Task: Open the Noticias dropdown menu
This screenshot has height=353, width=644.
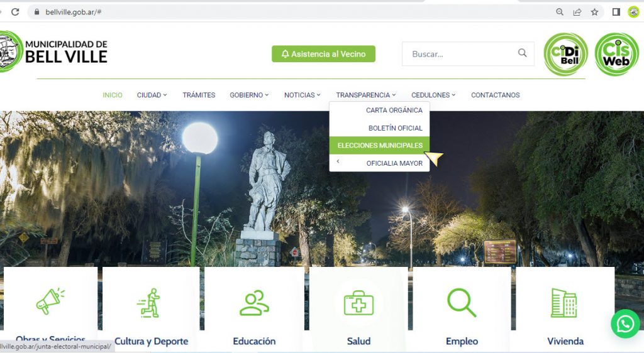Action: (x=302, y=95)
